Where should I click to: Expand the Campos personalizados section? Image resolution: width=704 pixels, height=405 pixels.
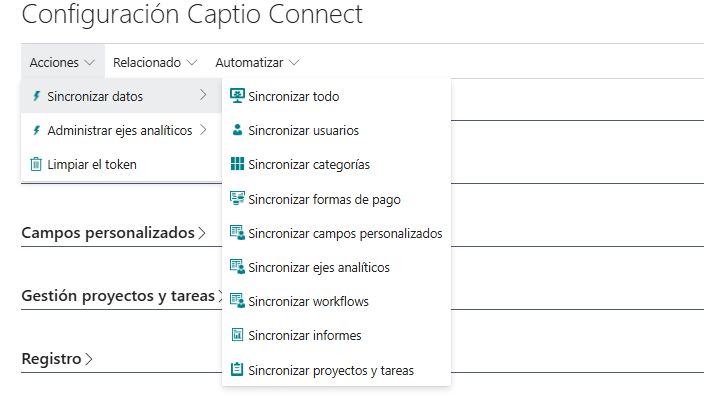114,233
